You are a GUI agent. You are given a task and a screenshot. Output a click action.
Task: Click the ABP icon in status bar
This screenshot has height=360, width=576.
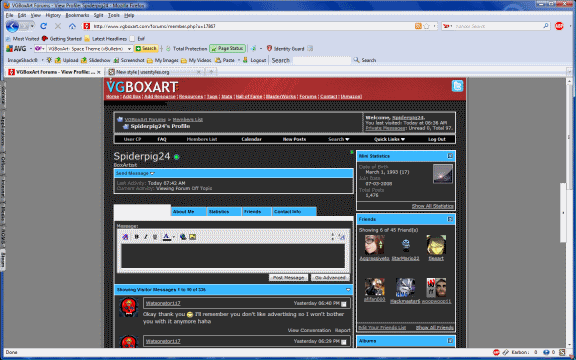(496, 352)
